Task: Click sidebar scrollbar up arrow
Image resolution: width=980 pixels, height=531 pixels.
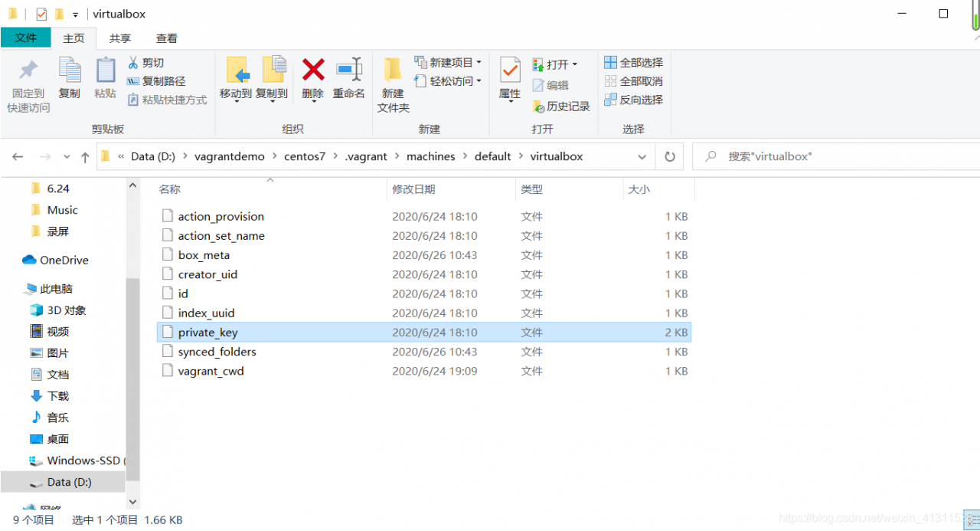Action: coord(132,185)
